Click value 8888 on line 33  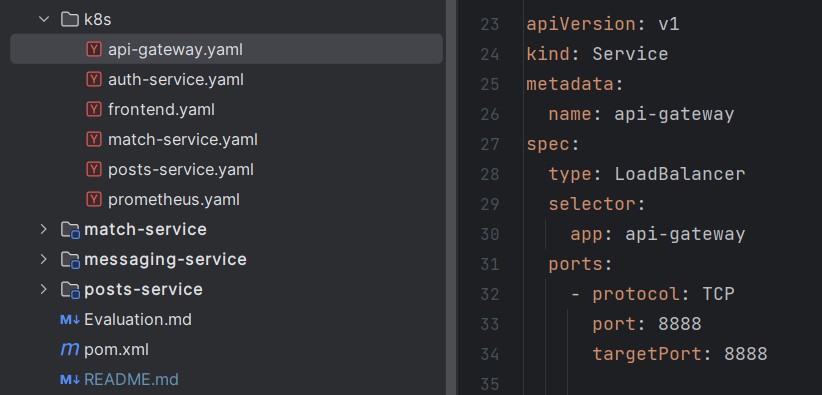[x=680, y=324]
